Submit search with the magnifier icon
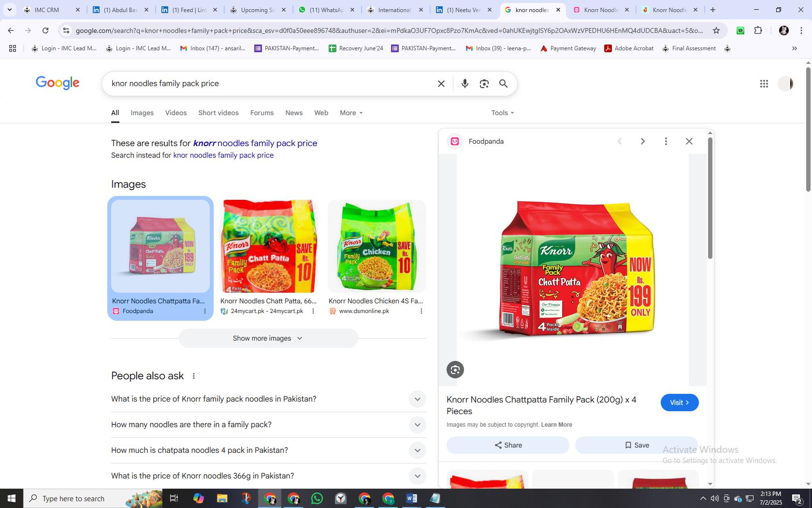 (503, 84)
